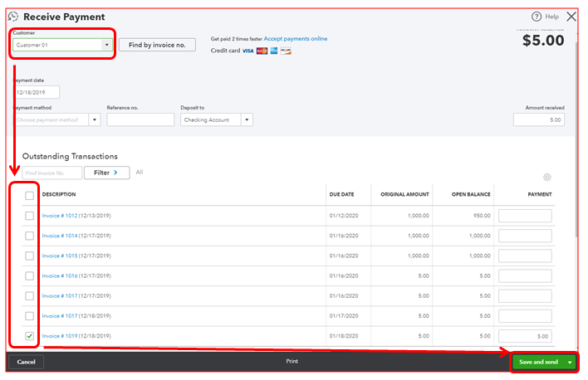Open the Customer dropdown arrow
The image size is (588, 380).
click(x=106, y=45)
